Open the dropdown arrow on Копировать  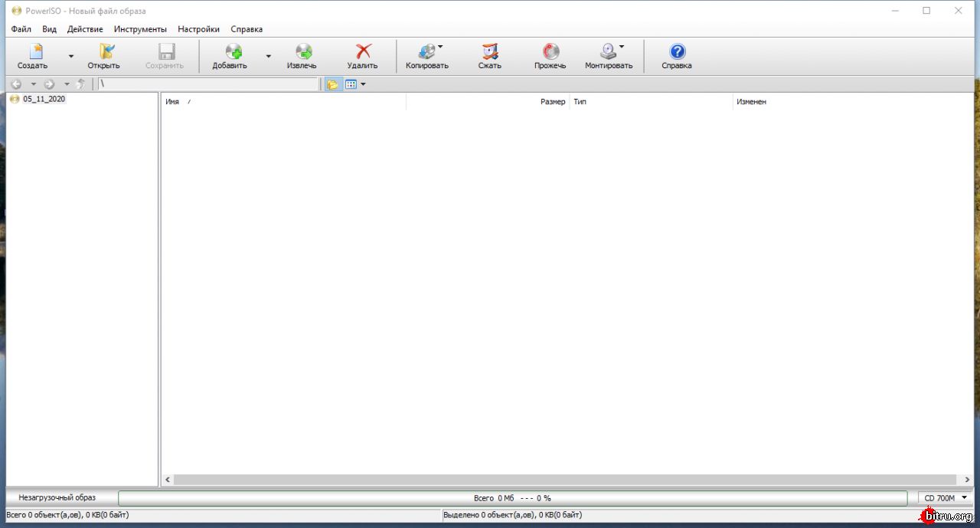pyautogui.click(x=440, y=47)
